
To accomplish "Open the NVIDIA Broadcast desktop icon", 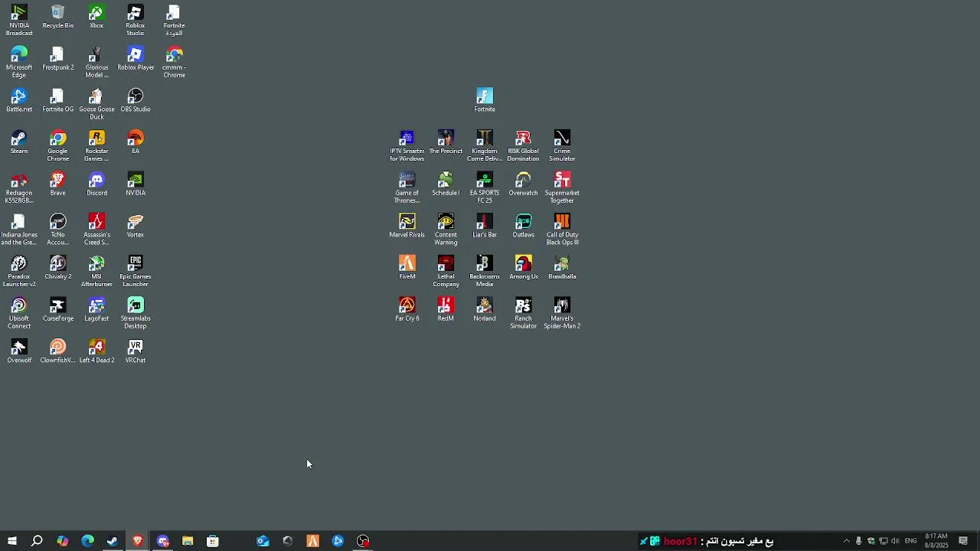I will (19, 21).
